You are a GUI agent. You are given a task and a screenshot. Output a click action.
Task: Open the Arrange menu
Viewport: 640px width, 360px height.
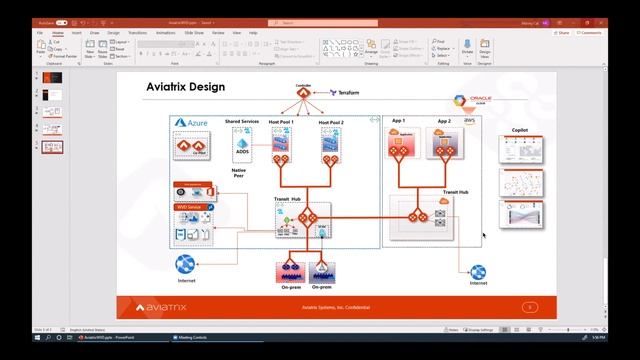click(x=371, y=48)
